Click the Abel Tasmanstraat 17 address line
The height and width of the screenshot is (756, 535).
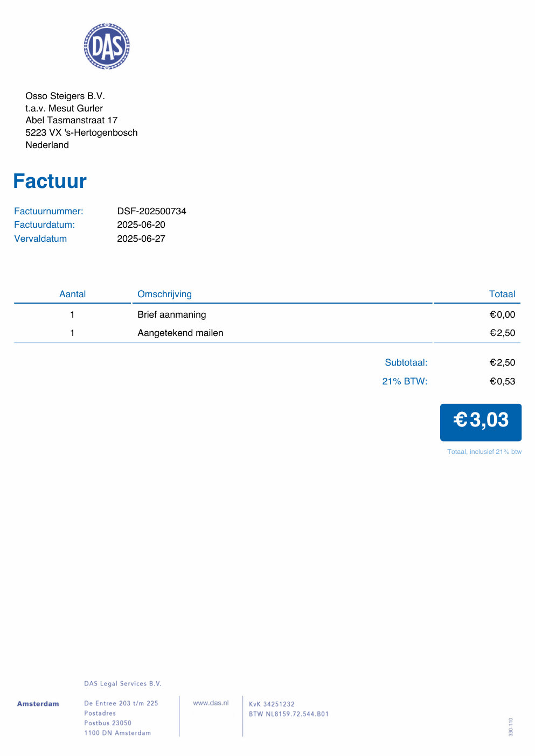pos(71,120)
